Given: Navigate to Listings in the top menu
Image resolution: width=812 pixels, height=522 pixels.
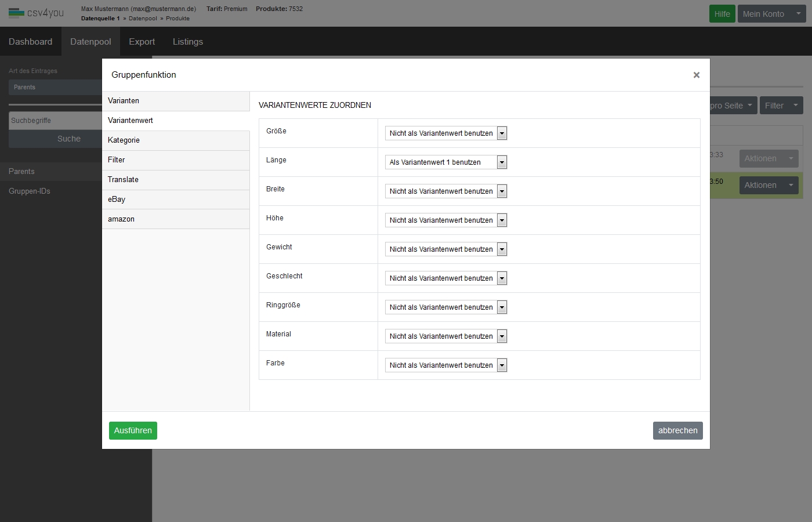Looking at the screenshot, I should (x=187, y=42).
